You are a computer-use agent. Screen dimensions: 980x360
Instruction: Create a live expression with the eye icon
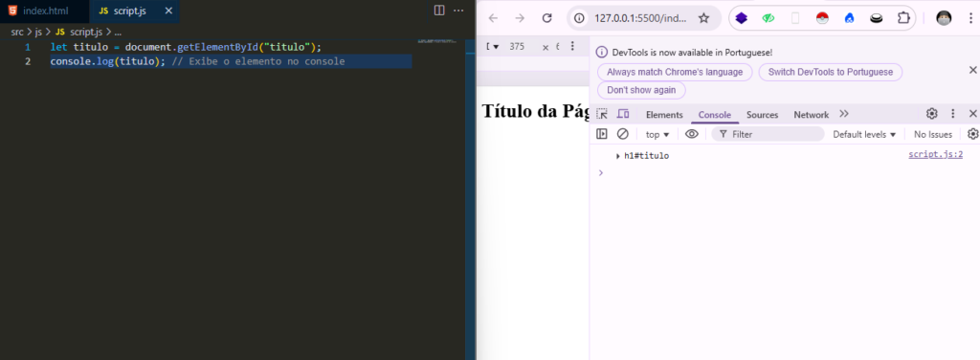point(691,134)
